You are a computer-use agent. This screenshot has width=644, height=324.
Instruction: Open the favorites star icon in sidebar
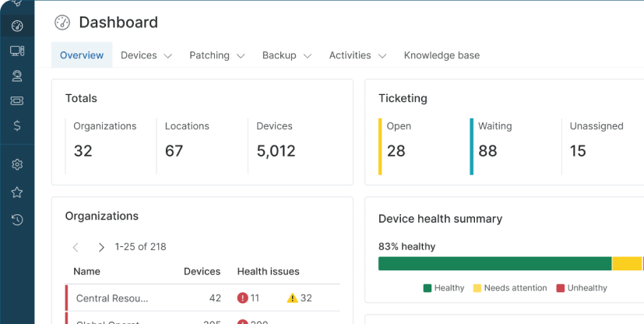[17, 192]
